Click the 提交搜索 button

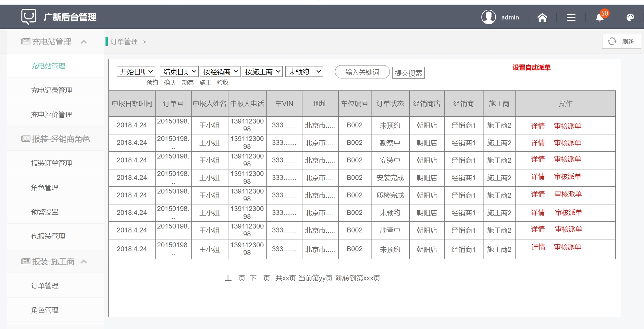[408, 73]
